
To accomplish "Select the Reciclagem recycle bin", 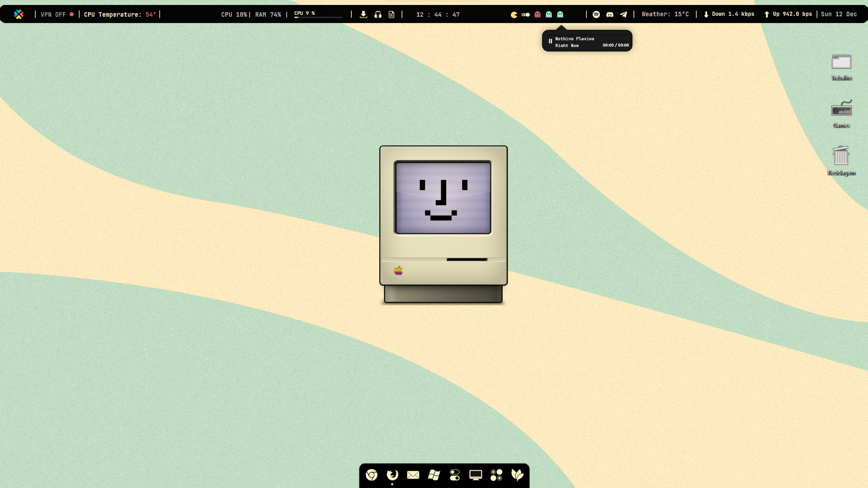I will click(841, 160).
